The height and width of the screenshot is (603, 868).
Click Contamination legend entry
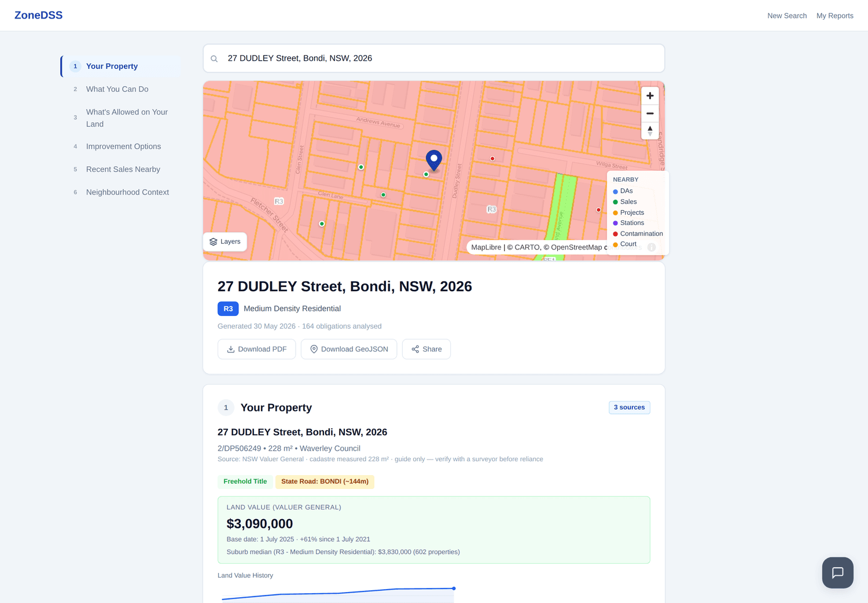pyautogui.click(x=638, y=234)
